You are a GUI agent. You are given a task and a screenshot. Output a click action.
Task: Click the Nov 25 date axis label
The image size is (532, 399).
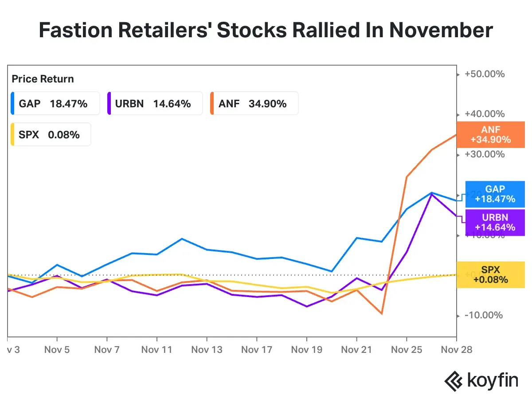click(x=407, y=349)
